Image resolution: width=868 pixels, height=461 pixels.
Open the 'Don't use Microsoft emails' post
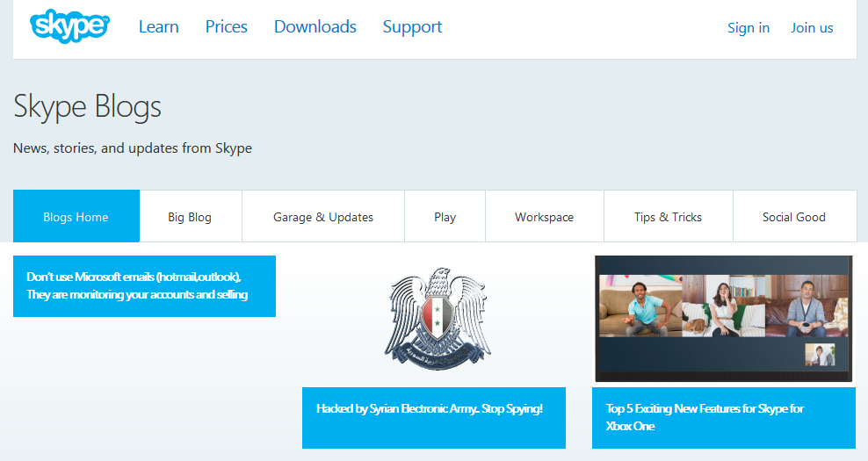[x=144, y=286]
